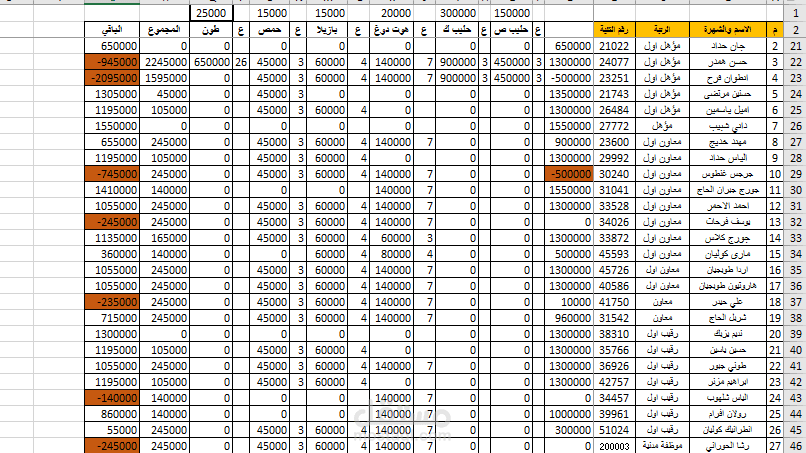This screenshot has height=453, width=806.
Task: Select ID number cell 51024
Action: pyautogui.click(x=614, y=430)
